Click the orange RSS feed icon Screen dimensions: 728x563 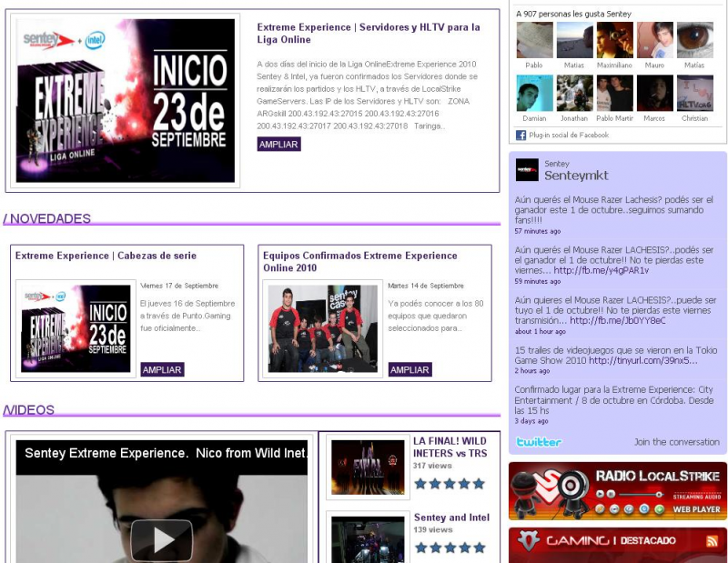(712, 541)
